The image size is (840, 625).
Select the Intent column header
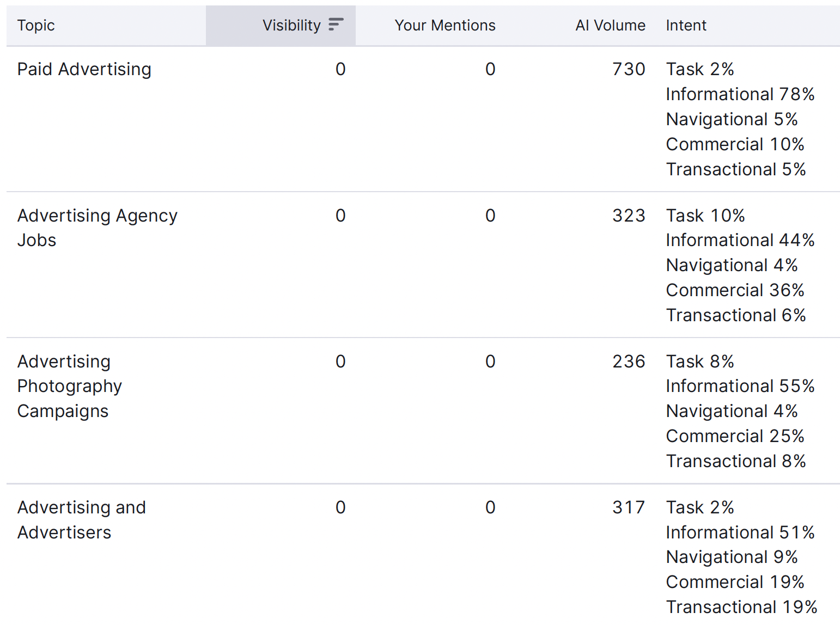686,26
